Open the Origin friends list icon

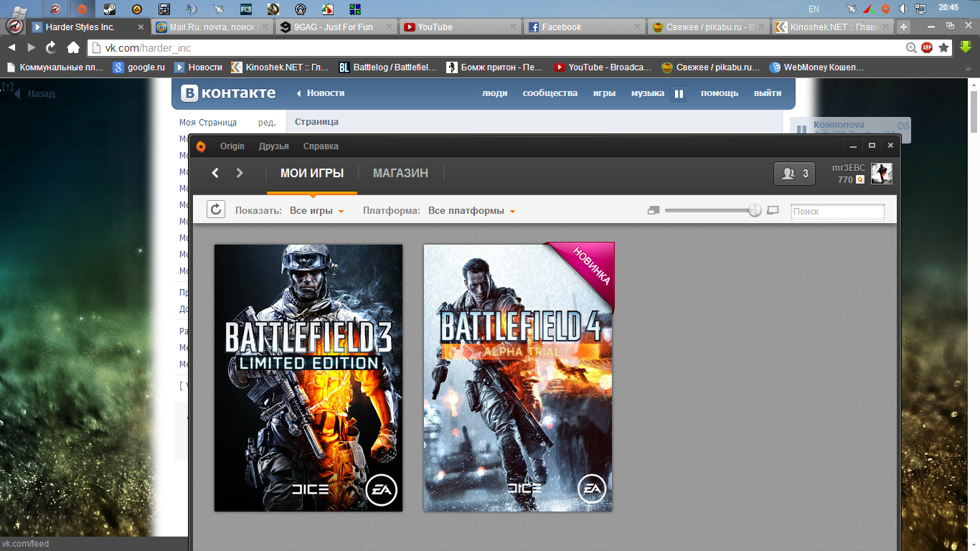(794, 174)
